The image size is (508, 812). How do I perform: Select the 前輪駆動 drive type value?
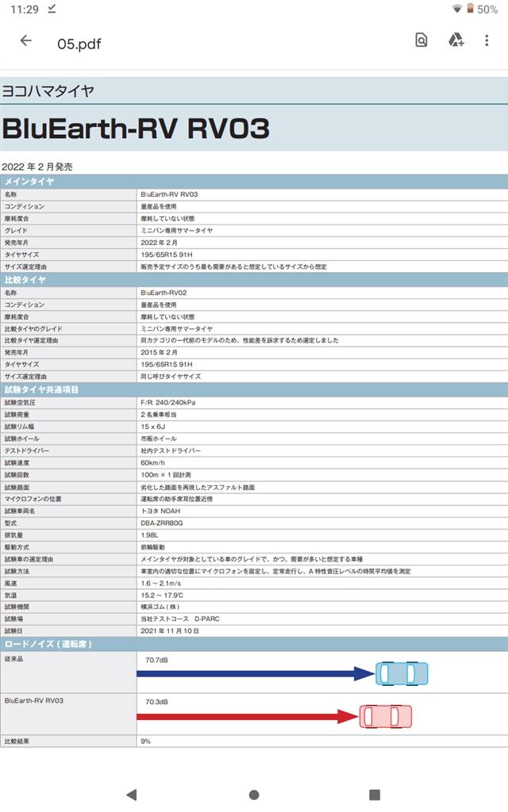(x=153, y=547)
